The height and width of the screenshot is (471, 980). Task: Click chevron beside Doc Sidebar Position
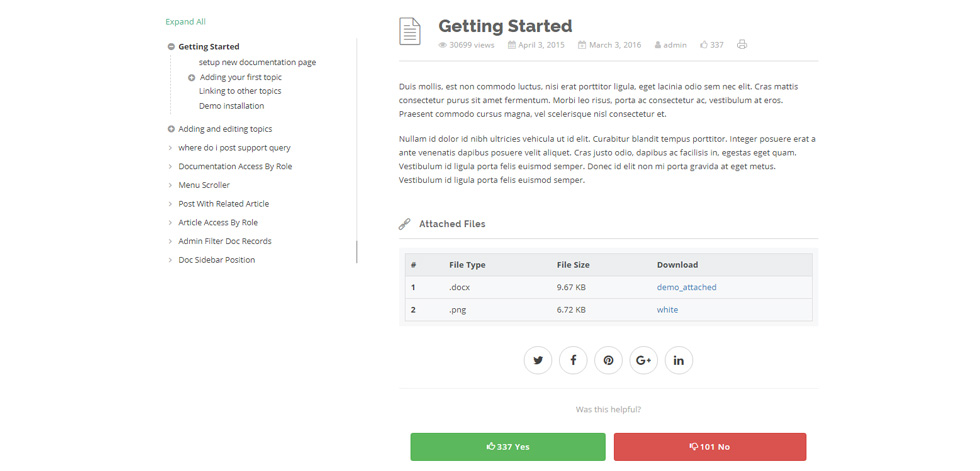(x=170, y=260)
